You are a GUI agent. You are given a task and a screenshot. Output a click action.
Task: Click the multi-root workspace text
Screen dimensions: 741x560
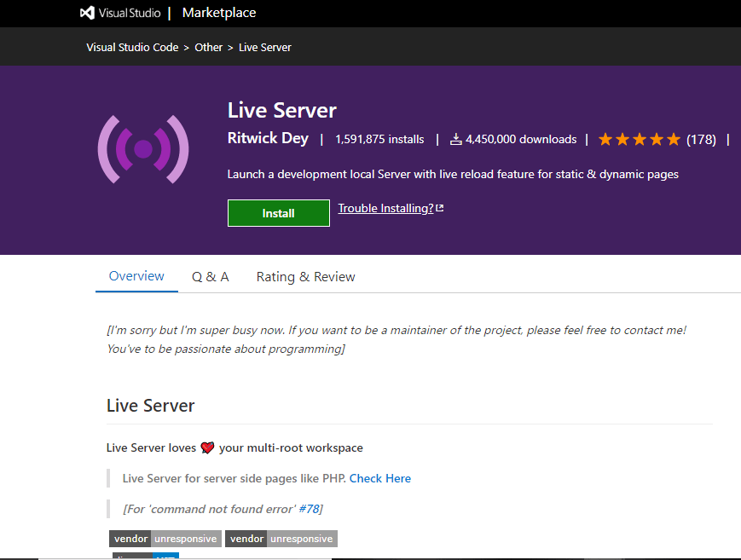(291, 447)
